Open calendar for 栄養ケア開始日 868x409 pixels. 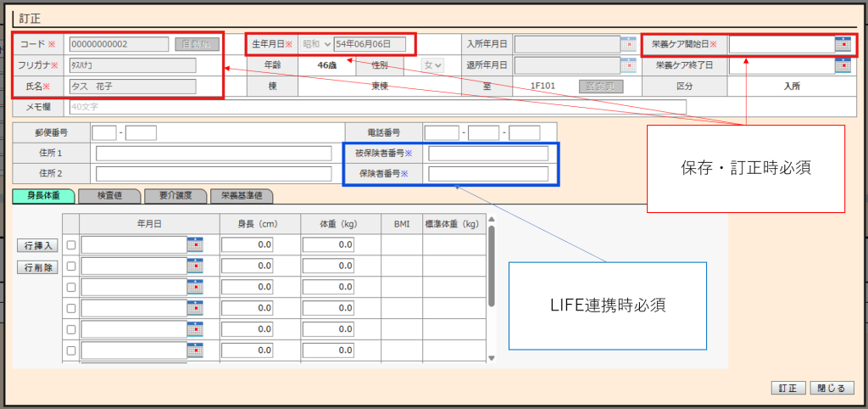(x=843, y=44)
